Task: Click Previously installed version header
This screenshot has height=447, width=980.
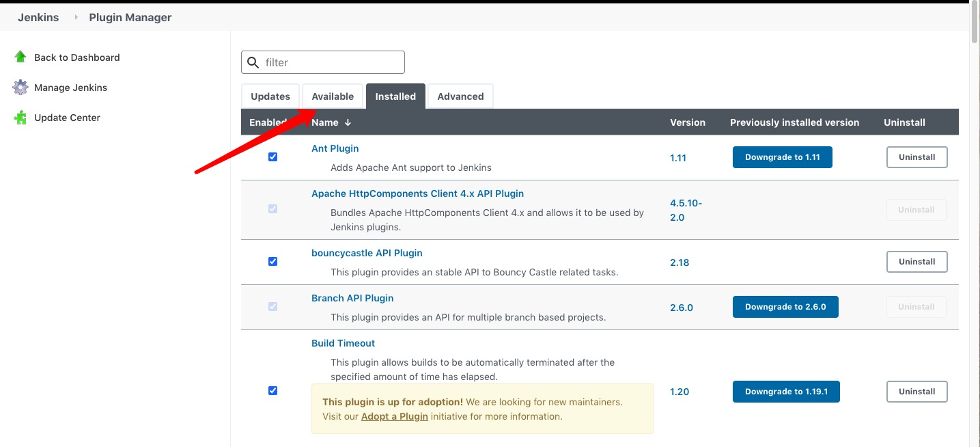Action: [794, 122]
